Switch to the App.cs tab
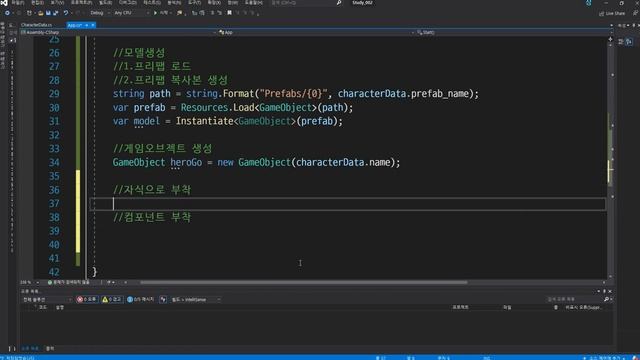This screenshot has width=640, height=360. pyautogui.click(x=75, y=25)
